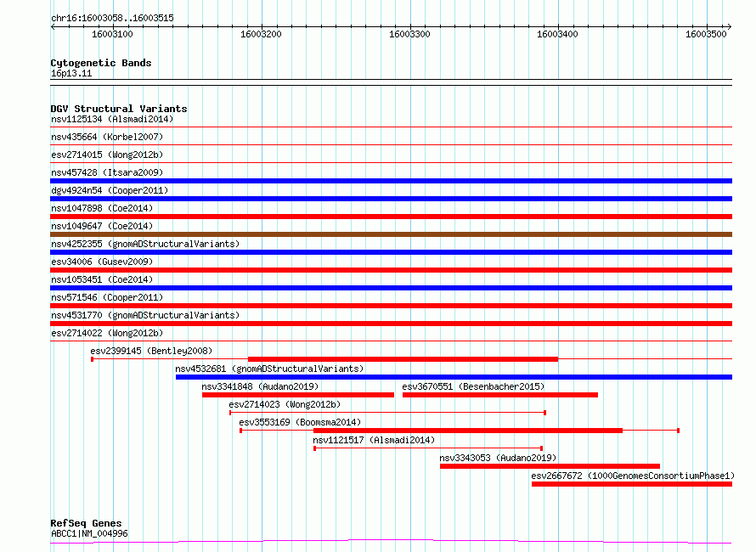The width and height of the screenshot is (756, 552).
Task: Select the red bar for nsv4531770
Action: tap(391, 324)
